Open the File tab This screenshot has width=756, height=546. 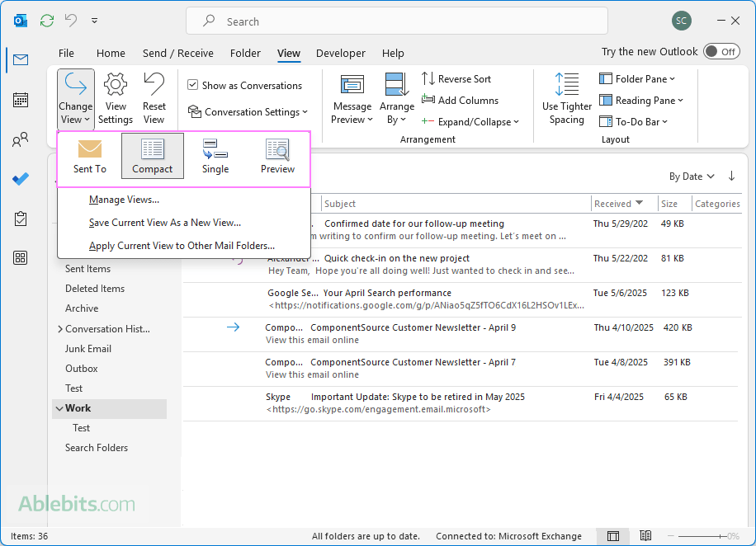tap(66, 53)
